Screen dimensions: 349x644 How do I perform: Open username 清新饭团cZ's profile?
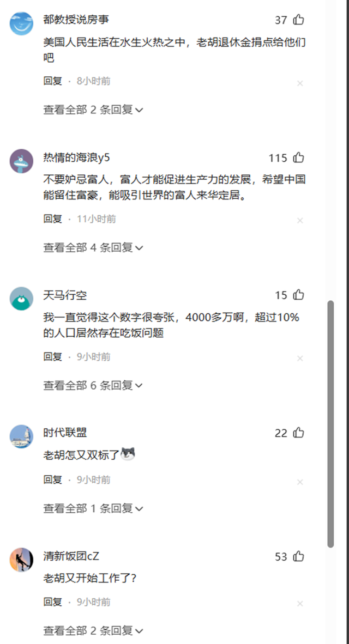pyautogui.click(x=71, y=556)
